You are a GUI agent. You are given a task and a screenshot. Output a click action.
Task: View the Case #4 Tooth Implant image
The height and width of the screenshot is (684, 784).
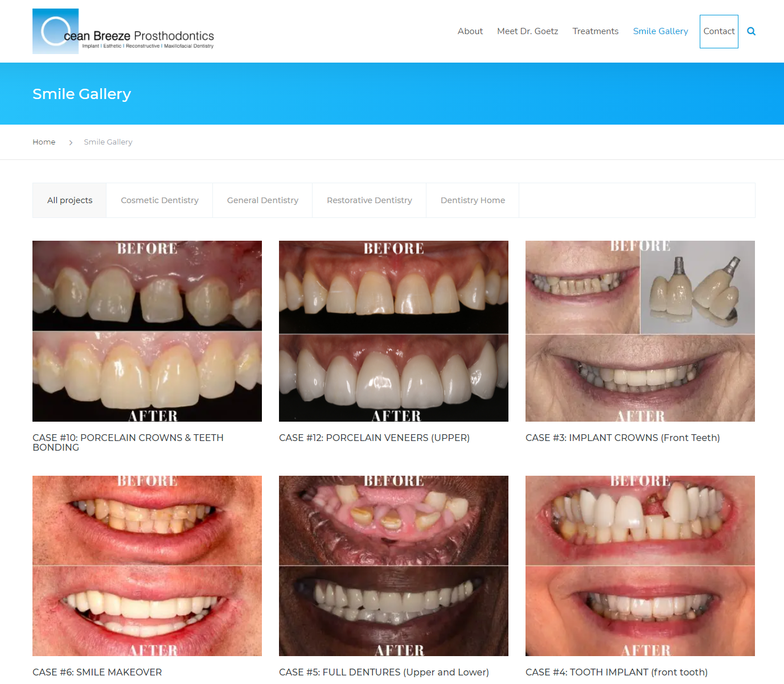640,565
